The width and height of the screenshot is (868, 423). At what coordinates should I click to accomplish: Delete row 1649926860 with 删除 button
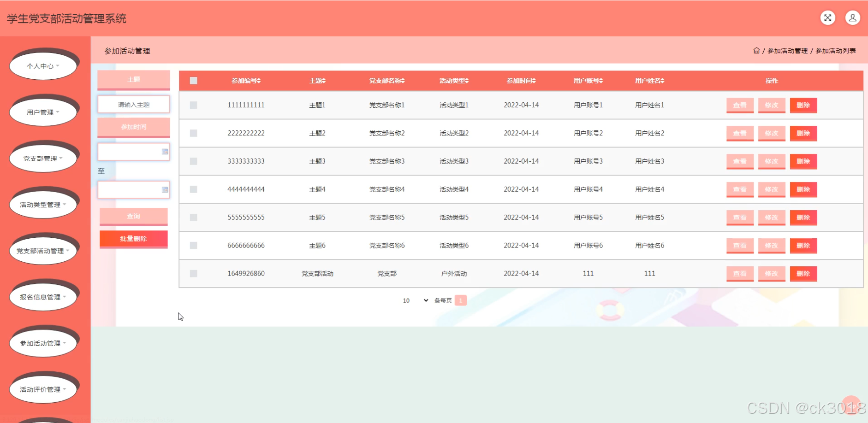(x=803, y=274)
